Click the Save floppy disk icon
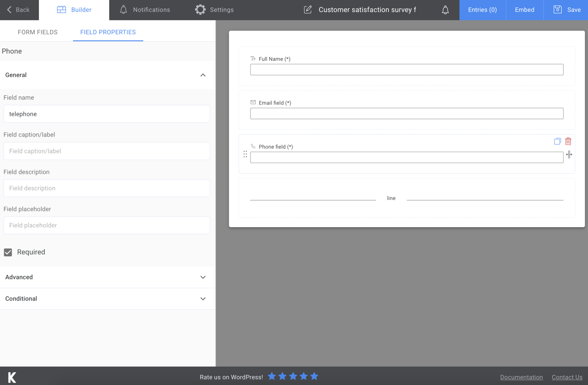 pyautogui.click(x=557, y=9)
